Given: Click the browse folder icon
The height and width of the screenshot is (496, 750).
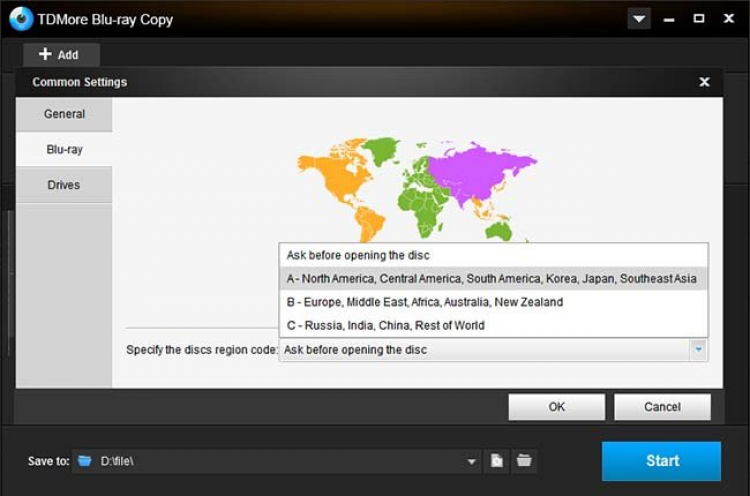Looking at the screenshot, I should coord(524,461).
